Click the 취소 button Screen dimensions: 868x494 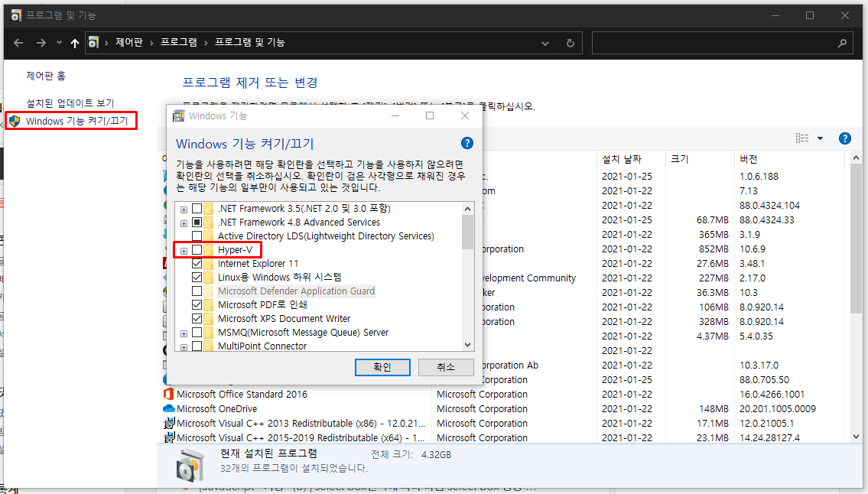(446, 367)
